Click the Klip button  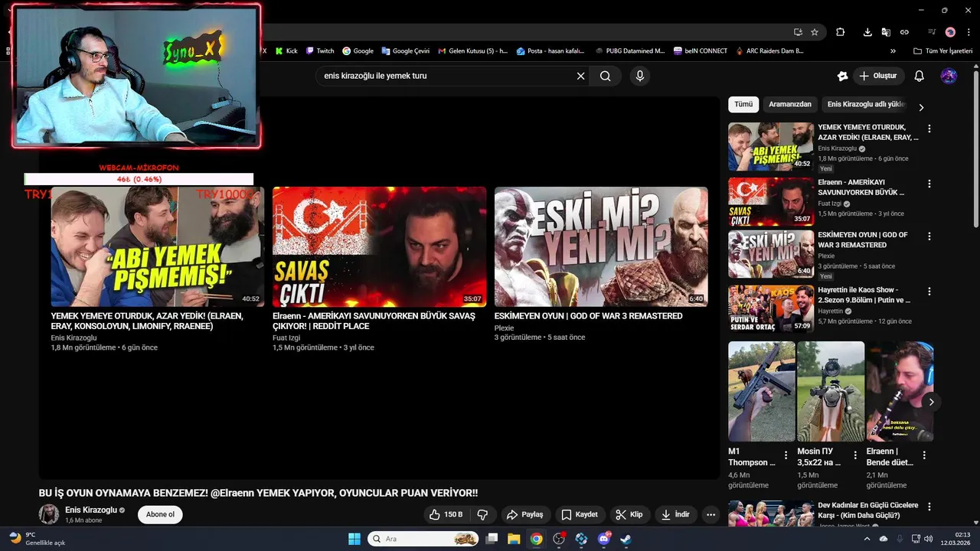(630, 514)
